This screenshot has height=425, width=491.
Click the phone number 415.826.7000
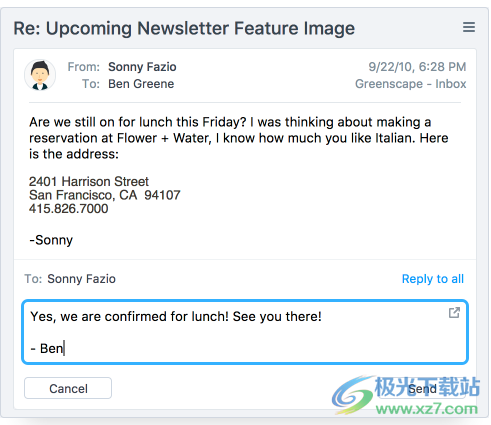(69, 209)
